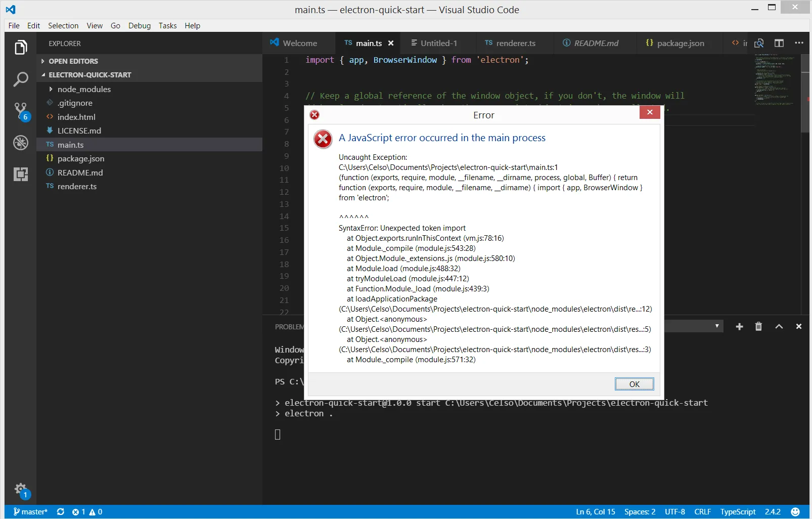Expand the node_modules folder
Image resolution: width=812 pixels, height=519 pixels.
coord(149,89)
